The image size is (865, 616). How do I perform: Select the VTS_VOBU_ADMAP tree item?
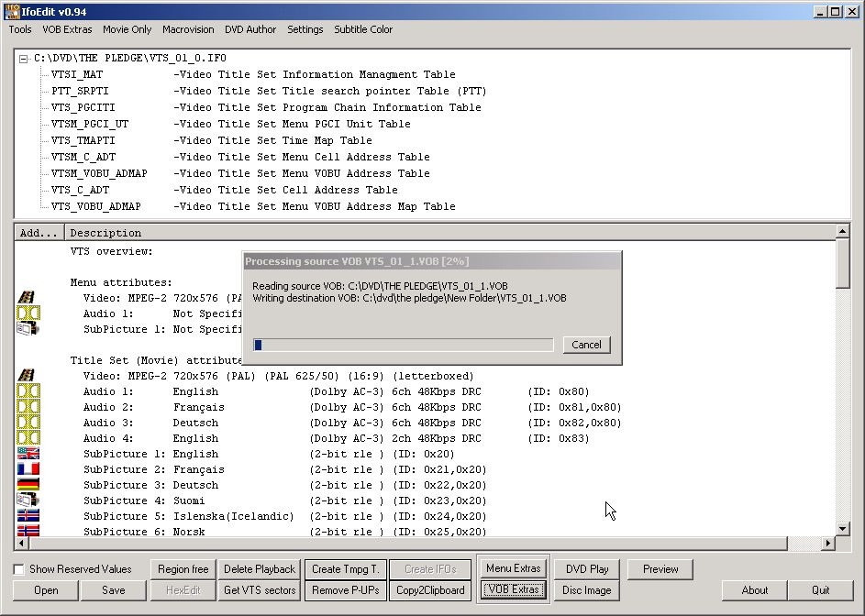click(x=96, y=207)
